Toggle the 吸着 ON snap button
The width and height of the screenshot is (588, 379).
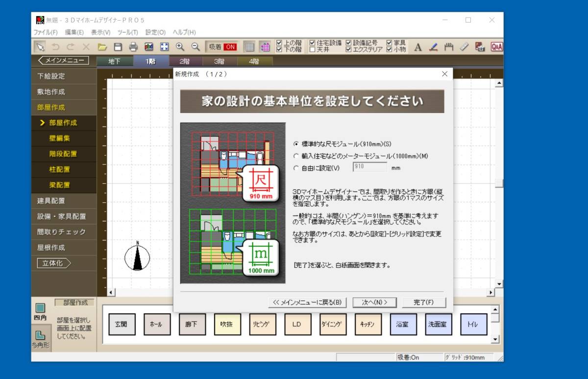coord(222,47)
